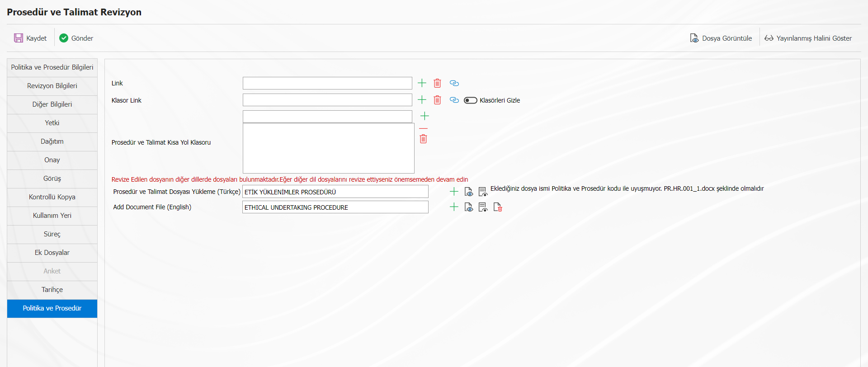Click Prosedür ve Talimat Dosyası Yükleme label

[177, 192]
